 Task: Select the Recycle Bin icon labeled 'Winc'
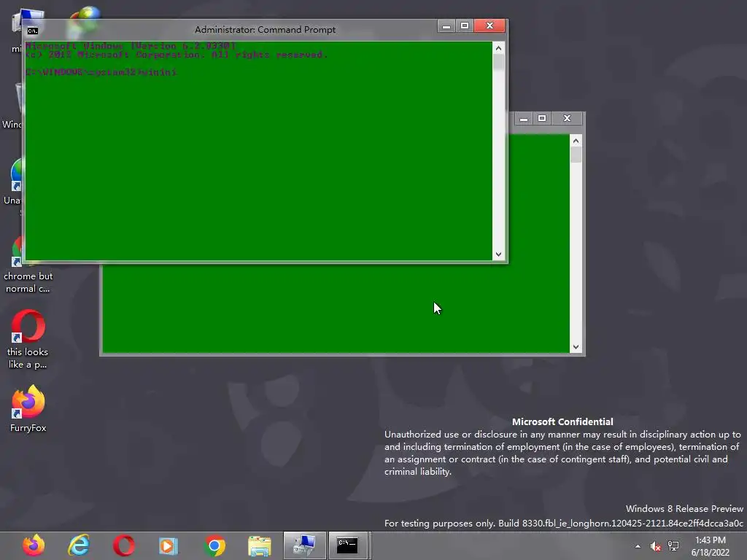pos(12,105)
